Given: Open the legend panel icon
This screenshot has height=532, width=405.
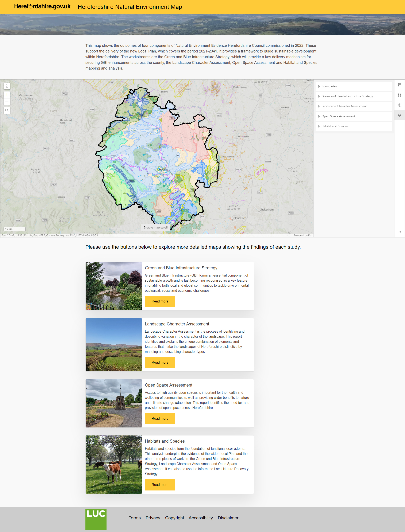Looking at the screenshot, I should coord(400,85).
